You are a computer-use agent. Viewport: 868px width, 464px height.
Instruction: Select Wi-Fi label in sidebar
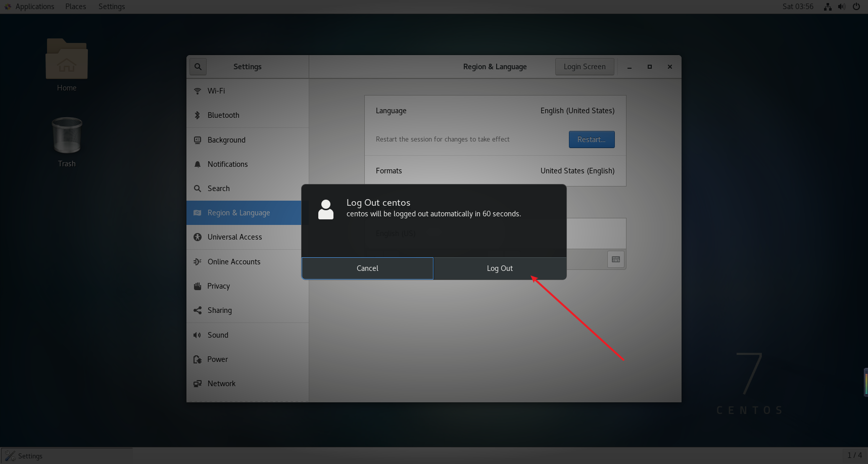216,91
